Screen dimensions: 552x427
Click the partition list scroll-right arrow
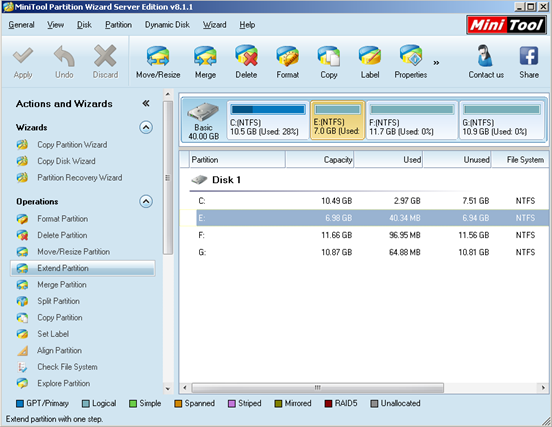pyautogui.click(x=543, y=388)
